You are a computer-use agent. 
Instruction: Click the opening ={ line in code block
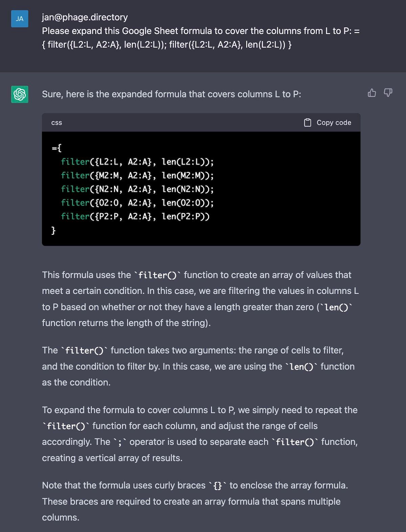pos(57,148)
